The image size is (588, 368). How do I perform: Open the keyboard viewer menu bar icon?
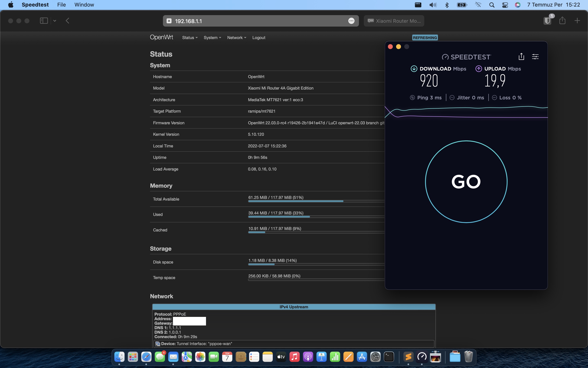click(418, 5)
